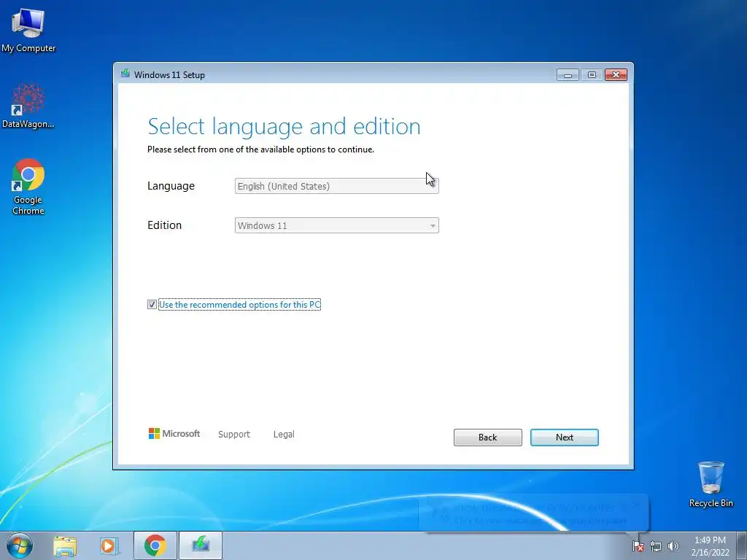Viewport: 747px width, 560px height.
Task: Launch Windows Media Player from taskbar
Action: pyautogui.click(x=109, y=546)
